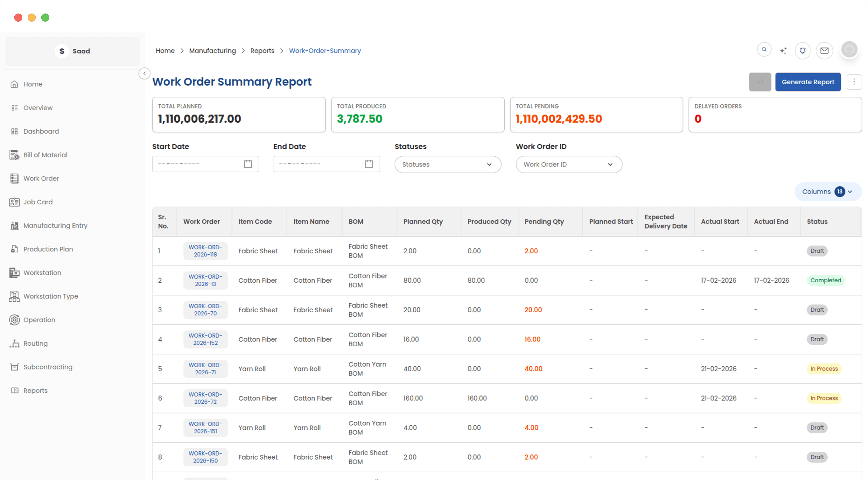Open End Date calendar picker icon
The image size is (868, 480).
369,164
